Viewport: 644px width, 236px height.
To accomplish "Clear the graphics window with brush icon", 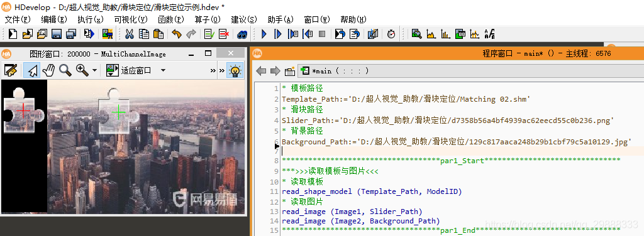I will coord(10,70).
